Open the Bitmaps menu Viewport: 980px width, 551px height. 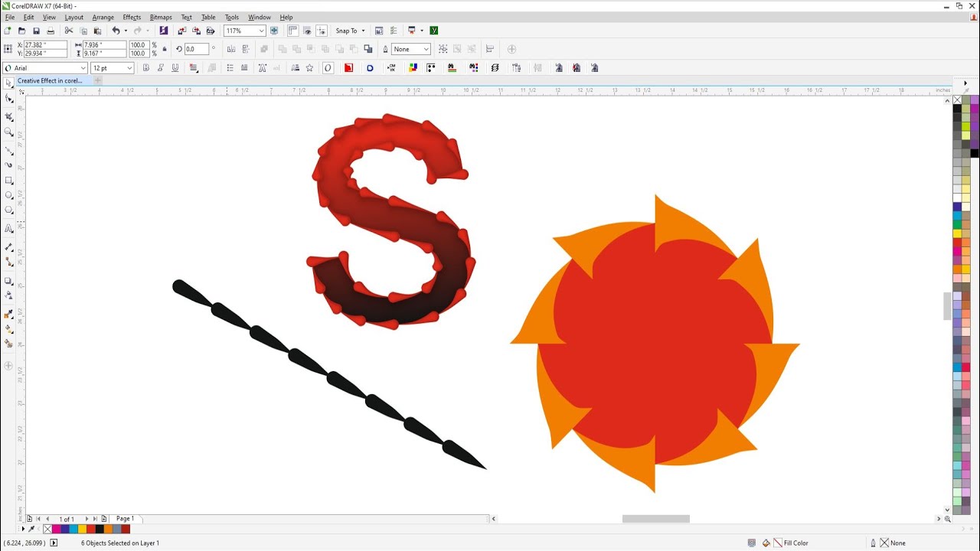click(x=161, y=17)
